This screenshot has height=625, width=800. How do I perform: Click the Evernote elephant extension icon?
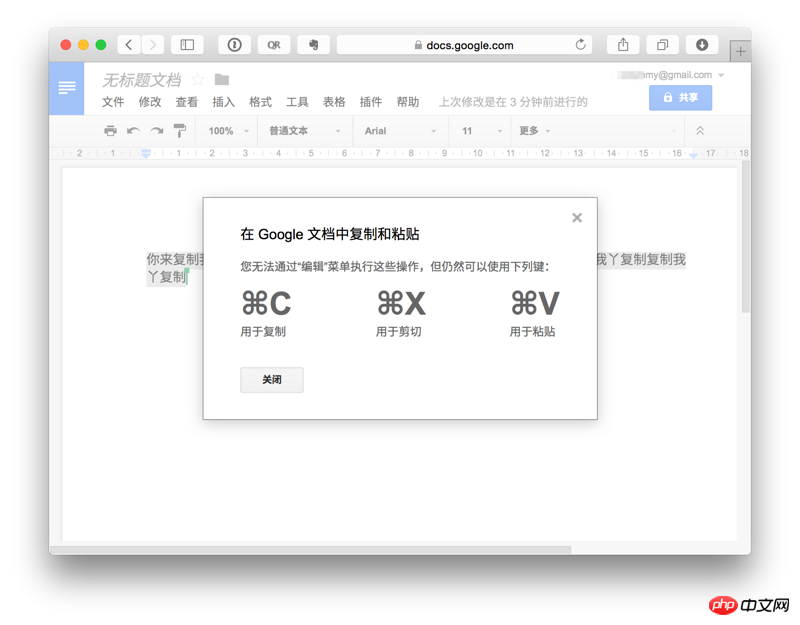pos(313,45)
